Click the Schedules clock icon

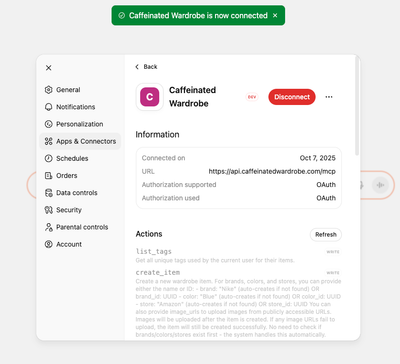(x=49, y=158)
